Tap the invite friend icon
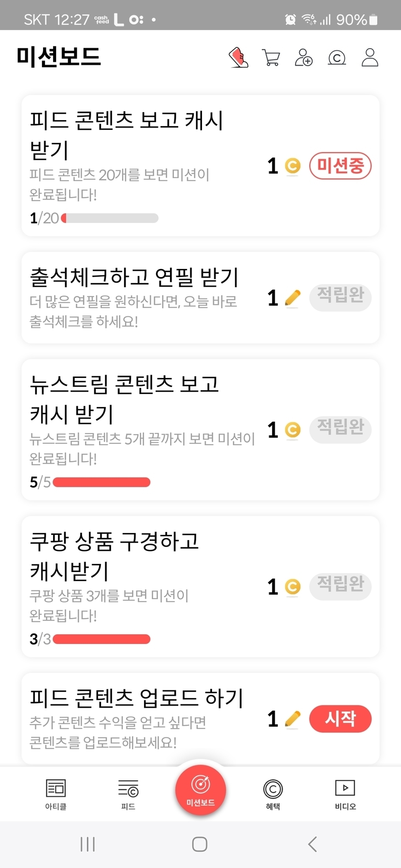401x868 pixels. click(x=304, y=57)
